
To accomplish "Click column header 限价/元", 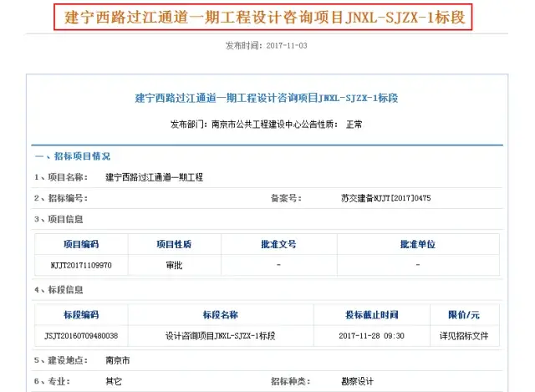I will [x=464, y=315].
